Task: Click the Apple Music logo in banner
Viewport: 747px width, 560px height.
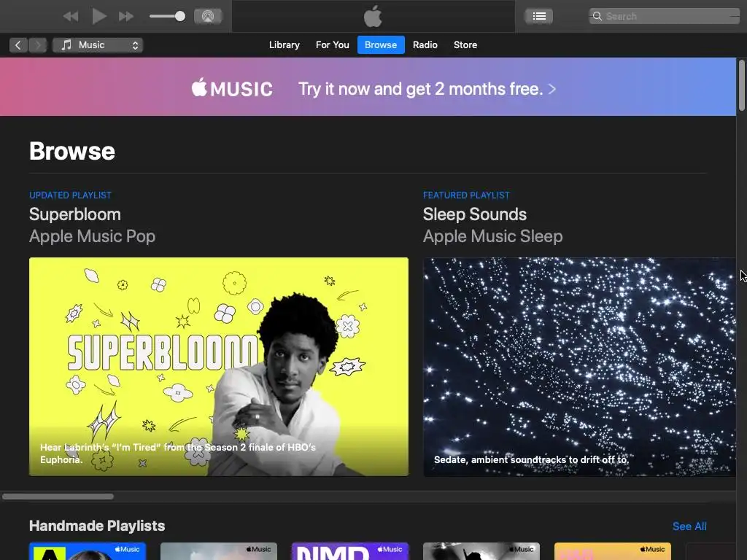Action: click(232, 88)
